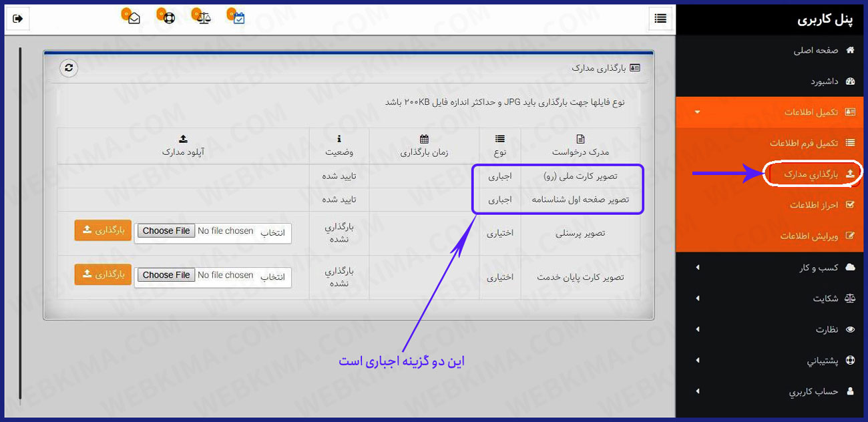The image size is (868, 422).
Task: Expand the شکایت submenu arrow
Action: (x=698, y=298)
